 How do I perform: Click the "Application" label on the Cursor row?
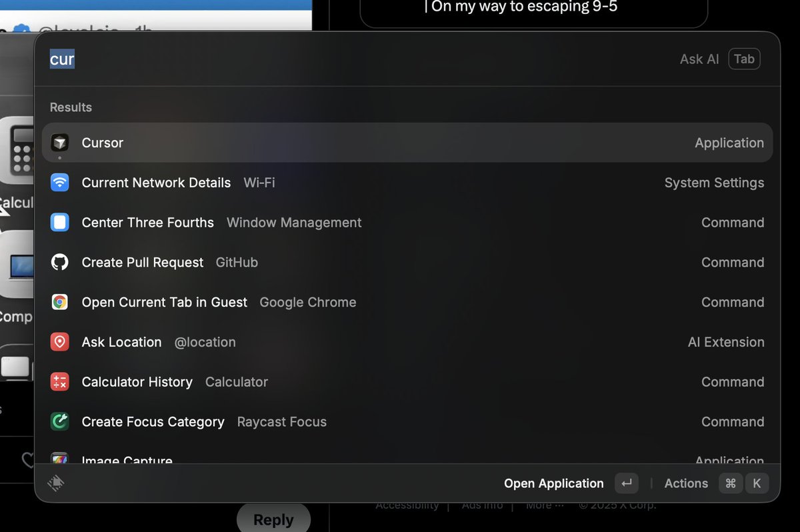(x=729, y=143)
